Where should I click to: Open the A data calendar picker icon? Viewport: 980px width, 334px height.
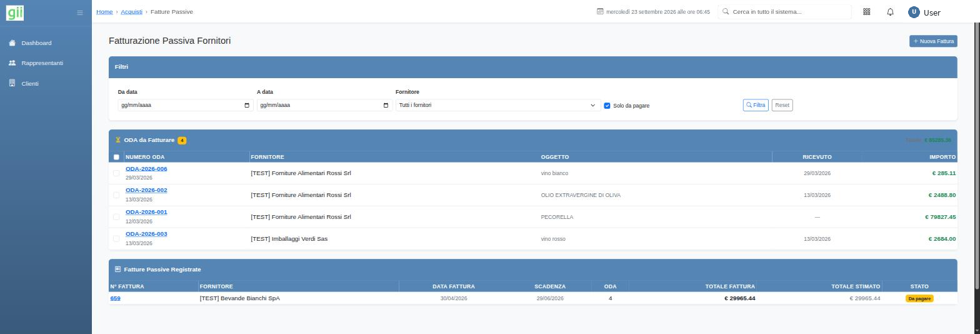coord(385,105)
